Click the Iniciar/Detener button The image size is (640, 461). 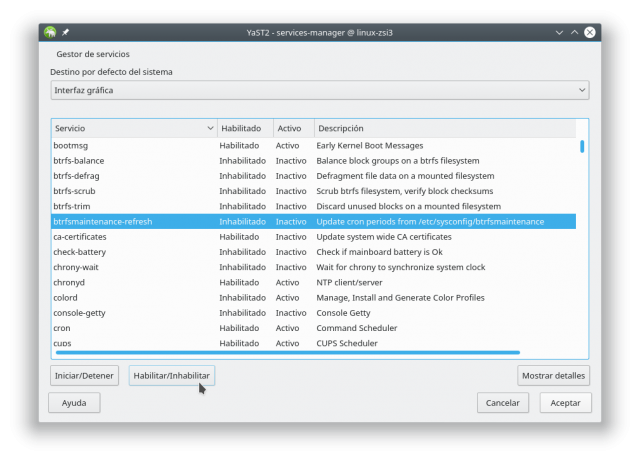[x=84, y=376]
